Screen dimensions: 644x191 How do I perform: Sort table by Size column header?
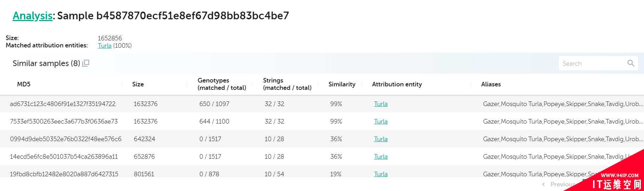tap(138, 84)
